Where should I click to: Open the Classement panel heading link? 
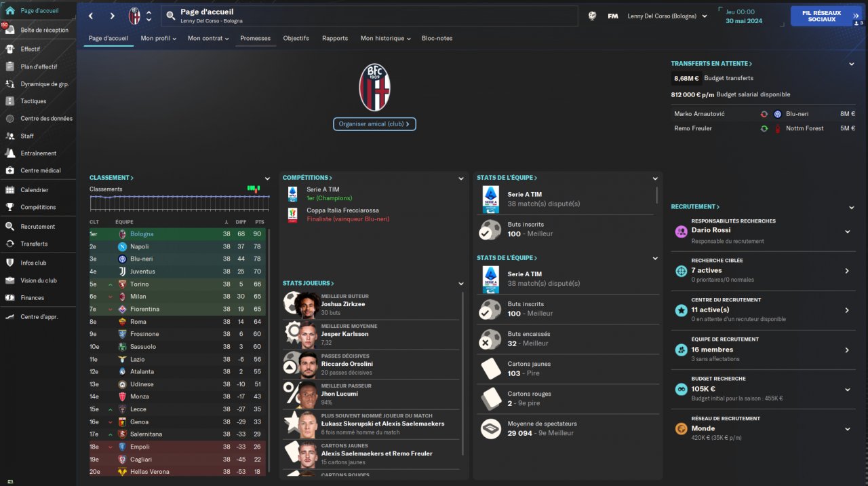[111, 178]
